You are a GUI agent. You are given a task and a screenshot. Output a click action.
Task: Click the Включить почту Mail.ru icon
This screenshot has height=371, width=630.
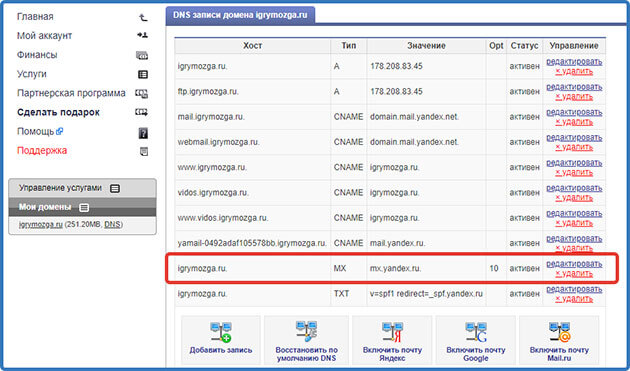tap(559, 332)
